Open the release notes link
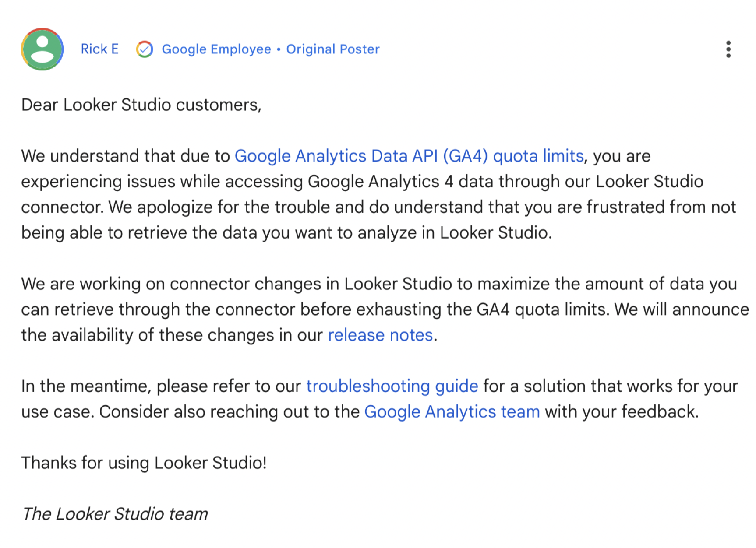 [x=380, y=335]
